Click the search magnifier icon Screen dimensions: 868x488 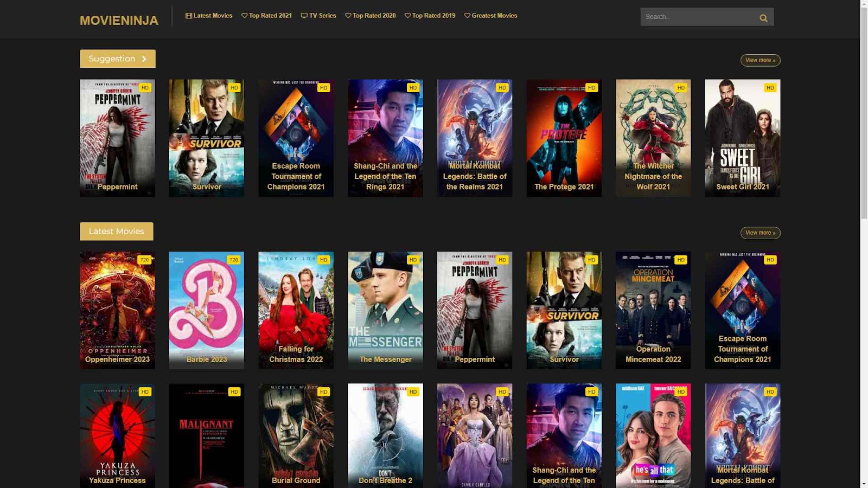pyautogui.click(x=763, y=18)
